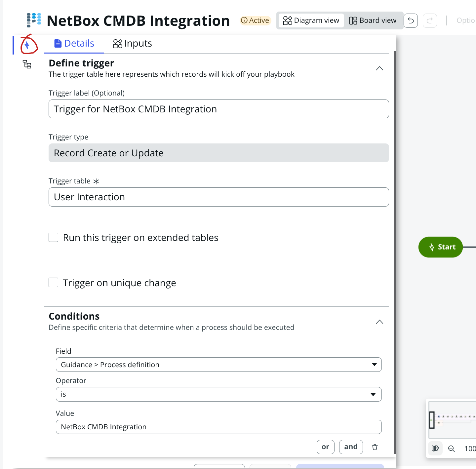The width and height of the screenshot is (476, 469).
Task: Click the lightning bolt trigger sidebar icon
Action: 27,45
